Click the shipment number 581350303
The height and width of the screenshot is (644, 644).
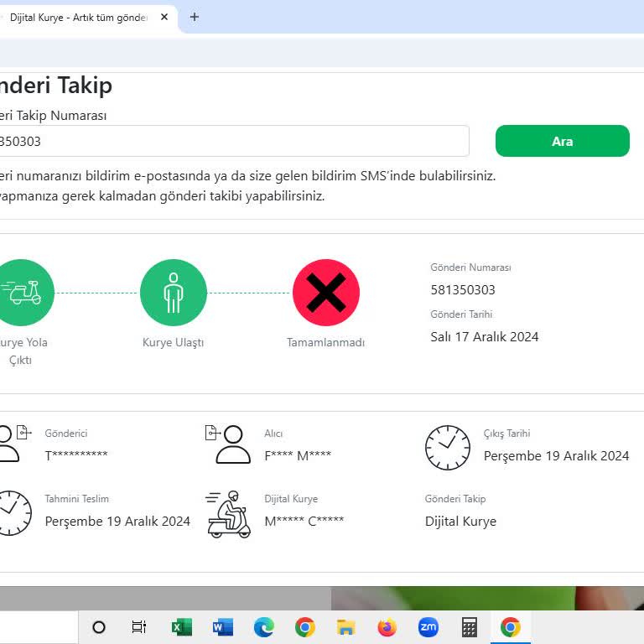pos(463,290)
